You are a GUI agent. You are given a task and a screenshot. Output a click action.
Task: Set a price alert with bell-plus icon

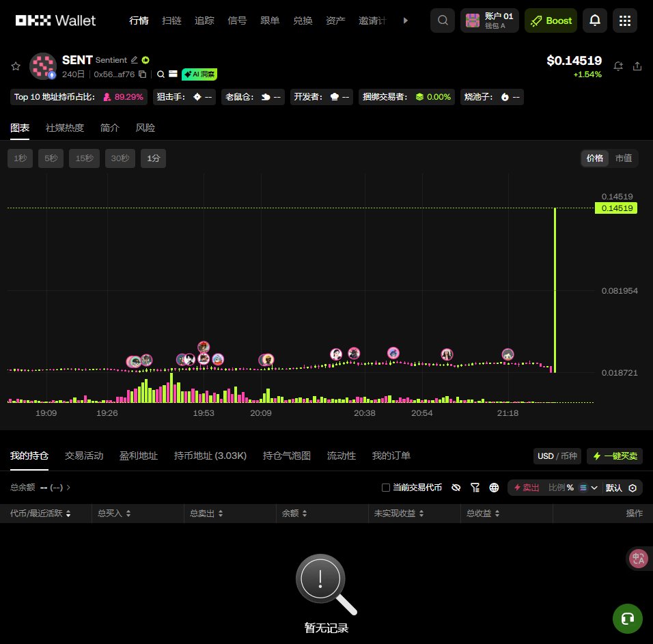coord(618,66)
